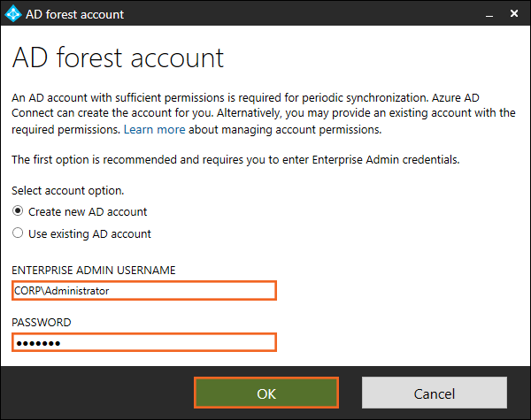
Task: Minimize the AD forest account window
Action: (489, 14)
